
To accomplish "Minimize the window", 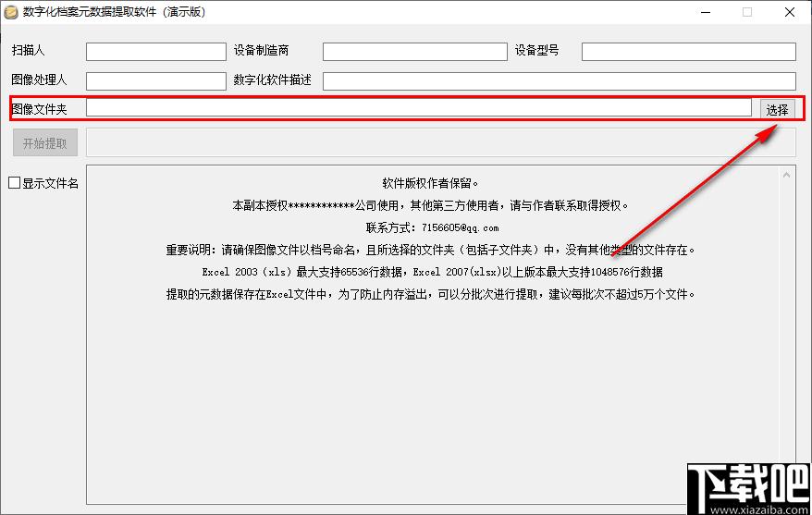I will coord(706,12).
